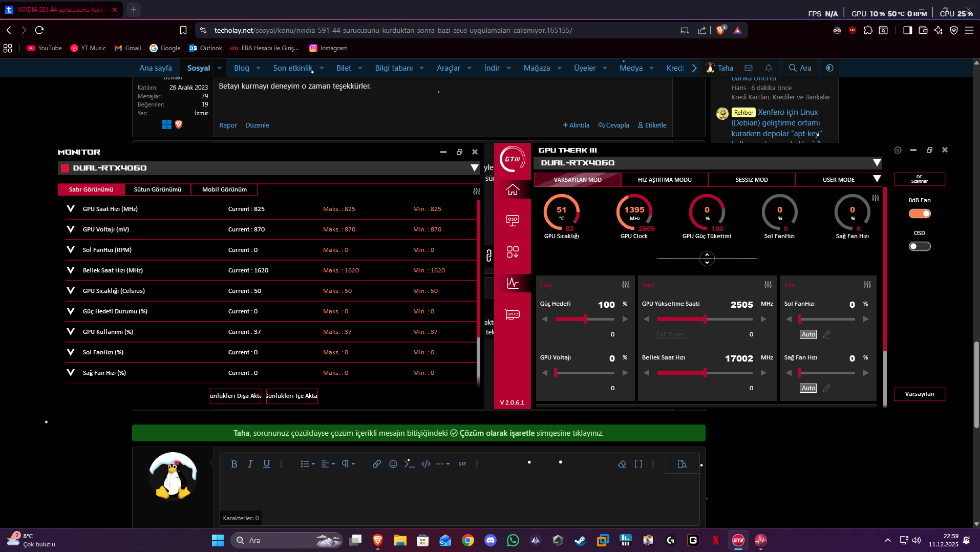The image size is (980, 552).
Task: Select Satır Görünümü tab
Action: pyautogui.click(x=91, y=189)
